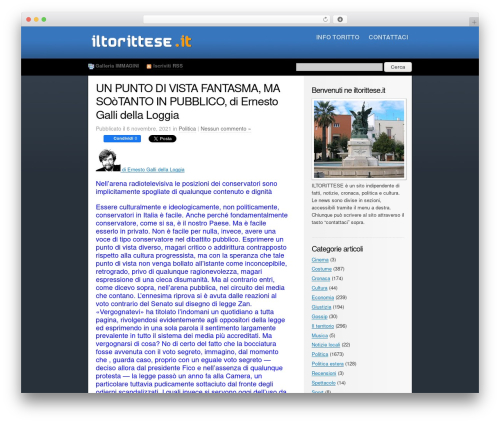Open the Politica estera category

[327, 364]
